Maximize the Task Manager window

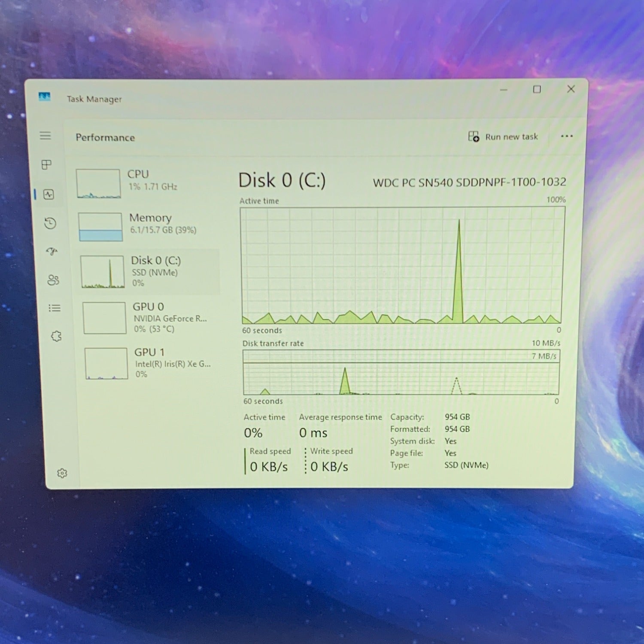coord(537,89)
